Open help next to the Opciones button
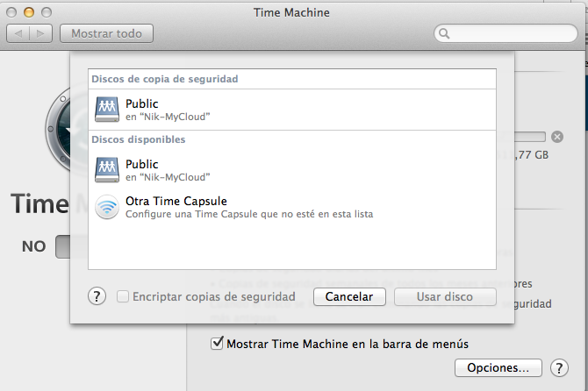The width and height of the screenshot is (588, 391). pyautogui.click(x=559, y=367)
